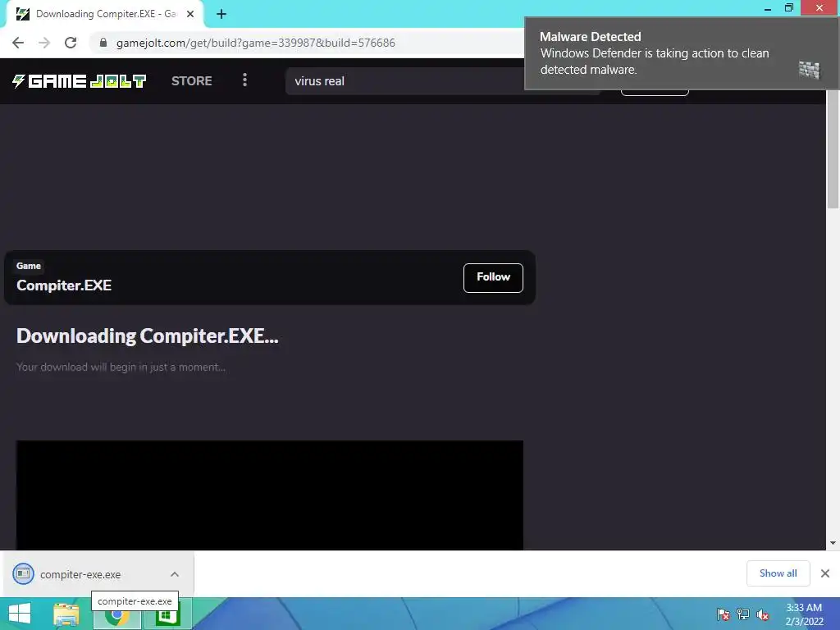View site lock security info
Screen dimensions: 840x630
click(x=103, y=43)
